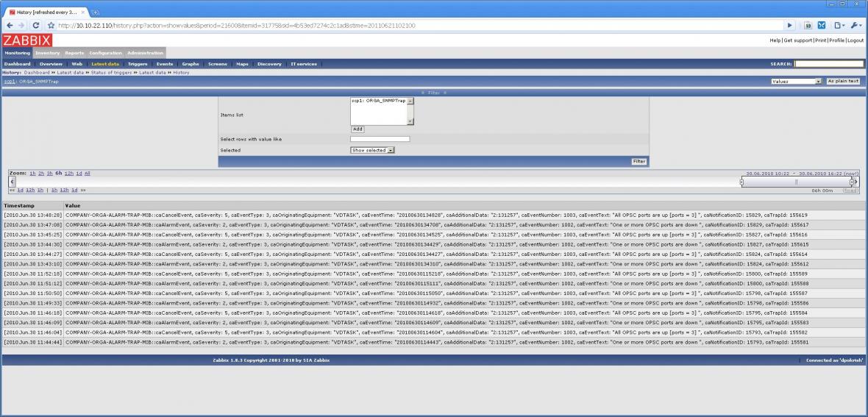The image size is (868, 417).
Task: Click the camera extension icon in the toolbar
Action: pyautogui.click(x=808, y=26)
